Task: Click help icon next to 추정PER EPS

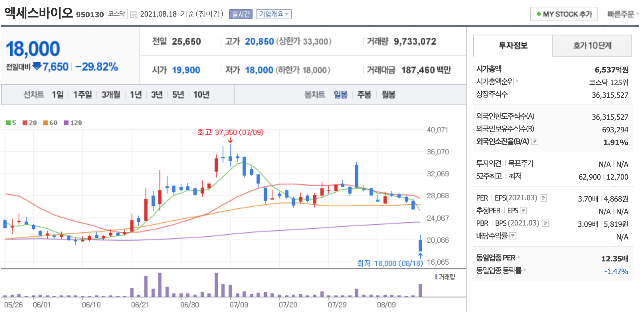Action: [x=523, y=211]
